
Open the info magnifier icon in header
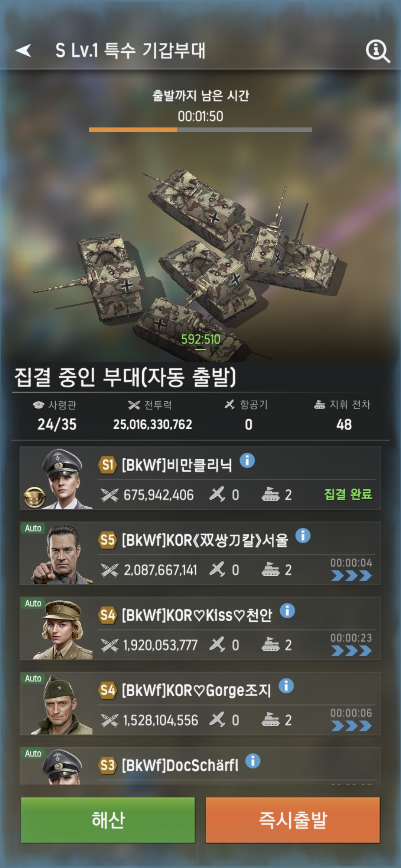[x=378, y=51]
